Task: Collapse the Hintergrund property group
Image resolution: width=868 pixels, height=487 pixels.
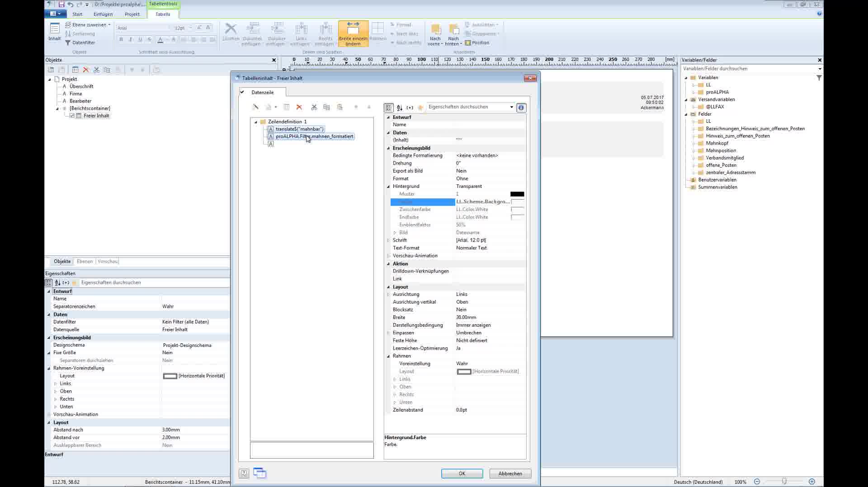Action: [388, 186]
